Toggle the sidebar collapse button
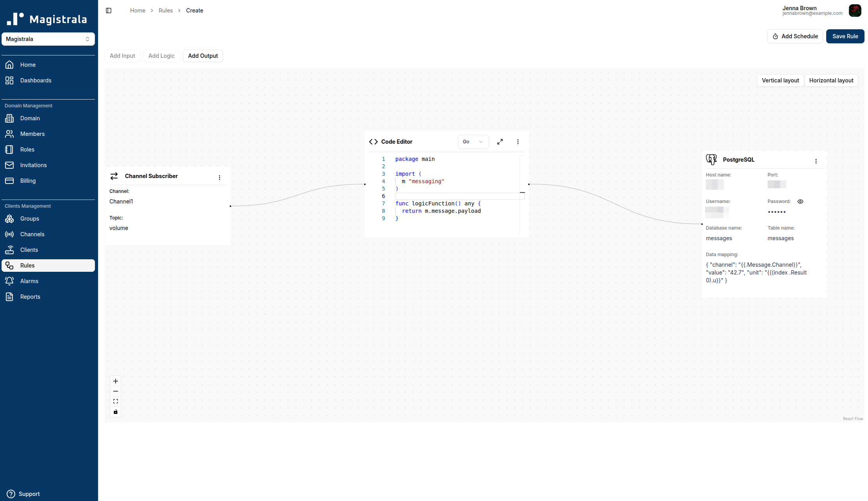The image size is (868, 501). (x=108, y=10)
